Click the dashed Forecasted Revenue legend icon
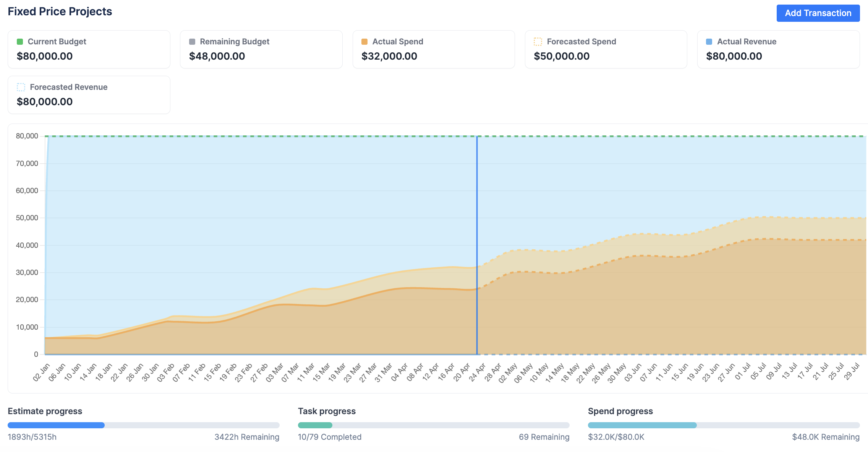Viewport: 868px width, 452px height. point(21,87)
